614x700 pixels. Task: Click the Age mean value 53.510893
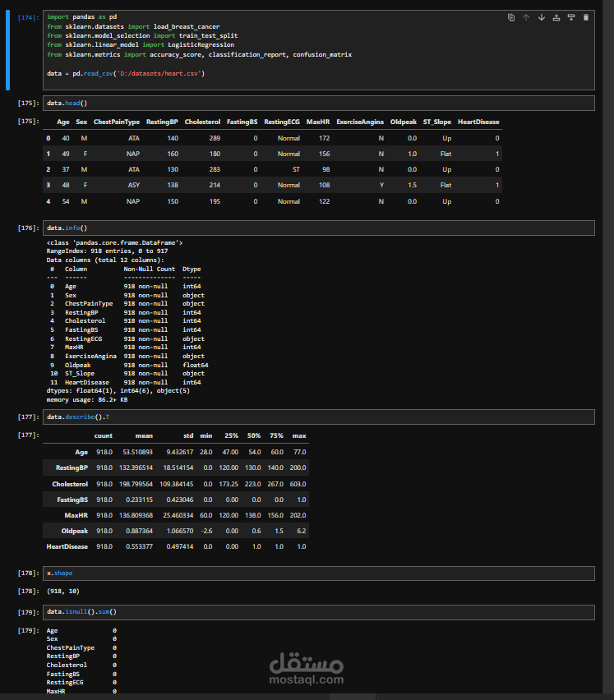[137, 452]
